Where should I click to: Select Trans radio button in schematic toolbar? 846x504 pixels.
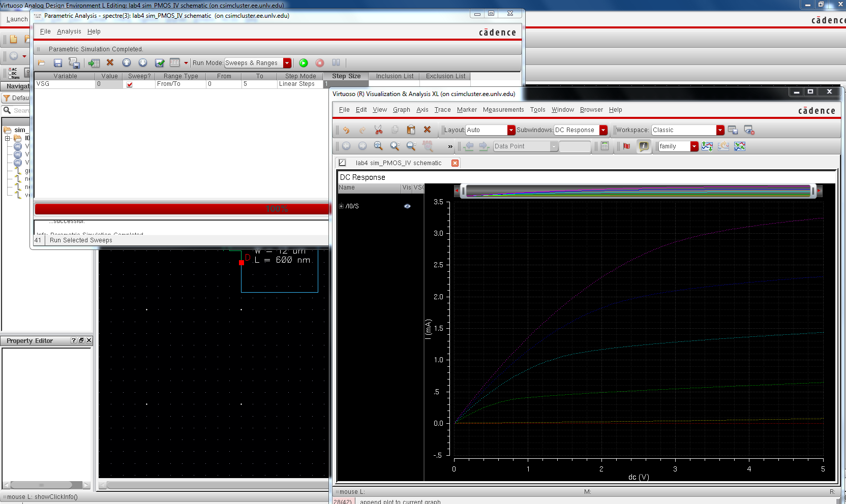(10, 77)
